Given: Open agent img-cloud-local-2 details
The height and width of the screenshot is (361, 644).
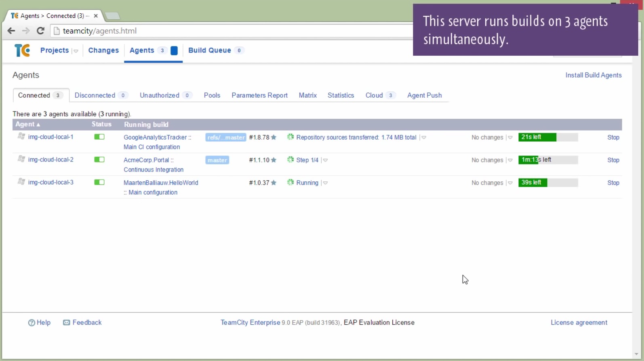Looking at the screenshot, I should pyautogui.click(x=51, y=160).
